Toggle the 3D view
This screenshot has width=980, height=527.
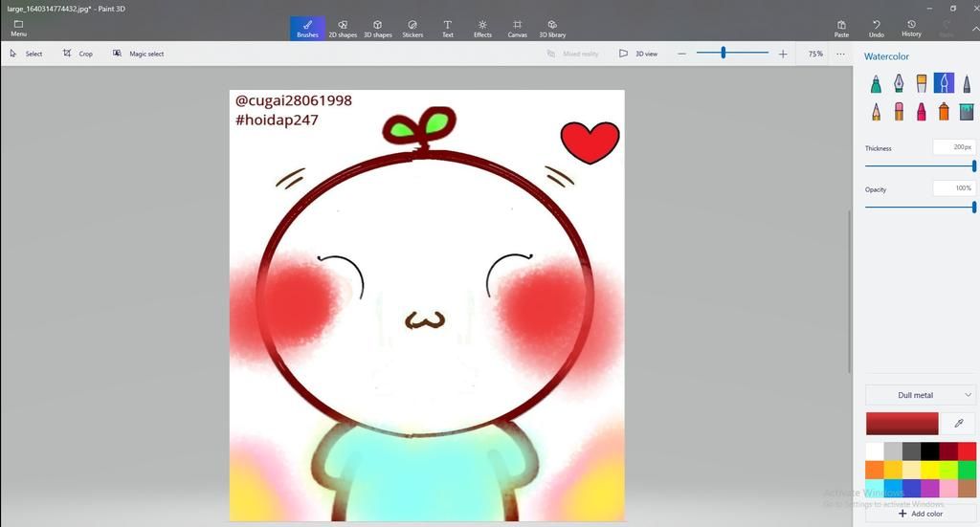(638, 54)
